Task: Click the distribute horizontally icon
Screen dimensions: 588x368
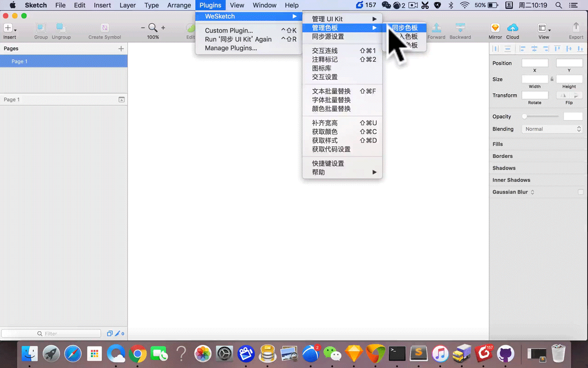Action: tap(496, 48)
